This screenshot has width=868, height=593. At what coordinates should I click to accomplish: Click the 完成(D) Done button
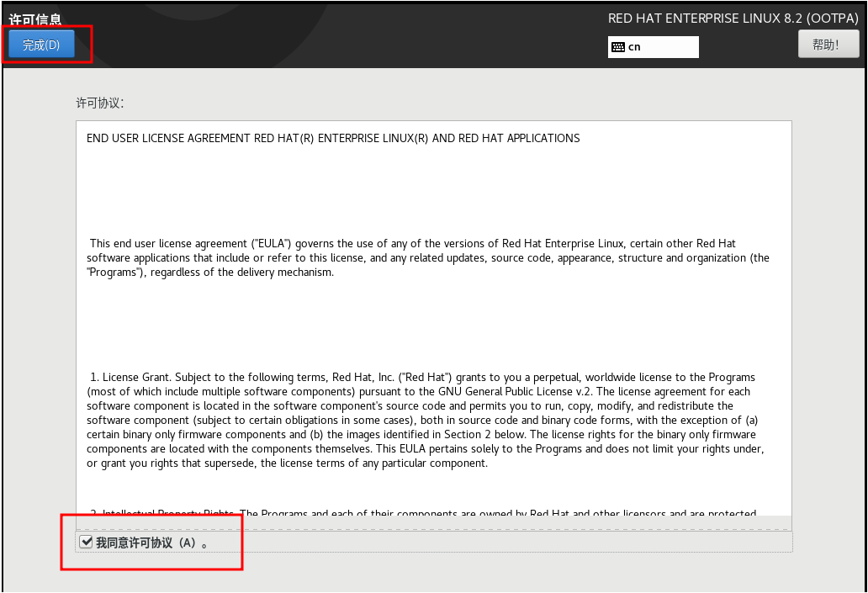click(41, 45)
